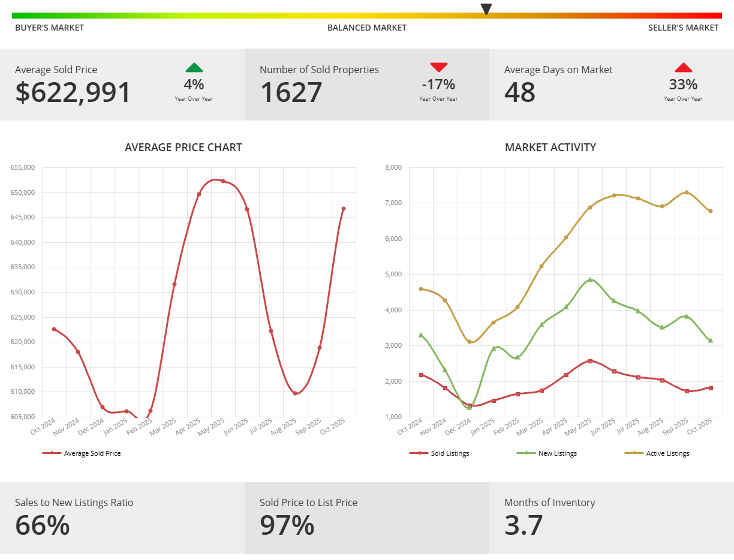734x560 pixels.
Task: Toggle the New Listings legend series
Action: click(x=547, y=453)
